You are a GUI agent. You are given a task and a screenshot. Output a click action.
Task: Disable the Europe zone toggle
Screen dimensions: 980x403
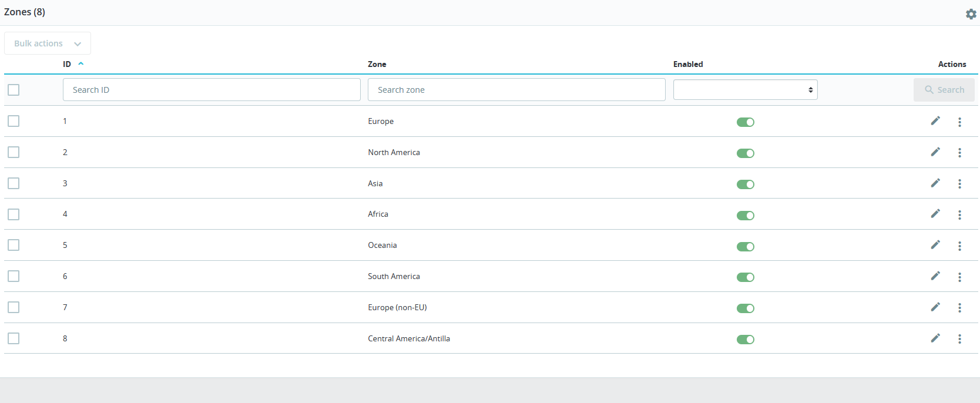coord(746,122)
